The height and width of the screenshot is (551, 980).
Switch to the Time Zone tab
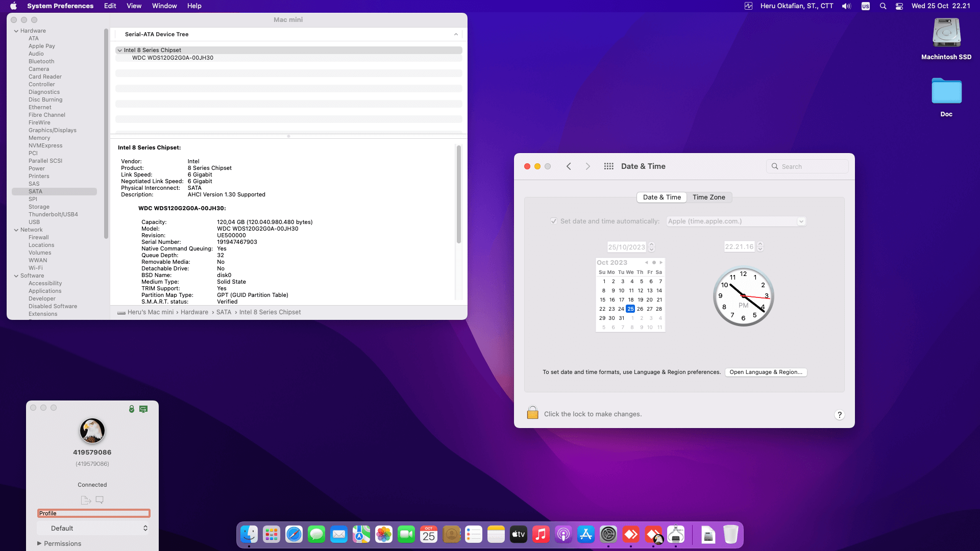tap(708, 197)
